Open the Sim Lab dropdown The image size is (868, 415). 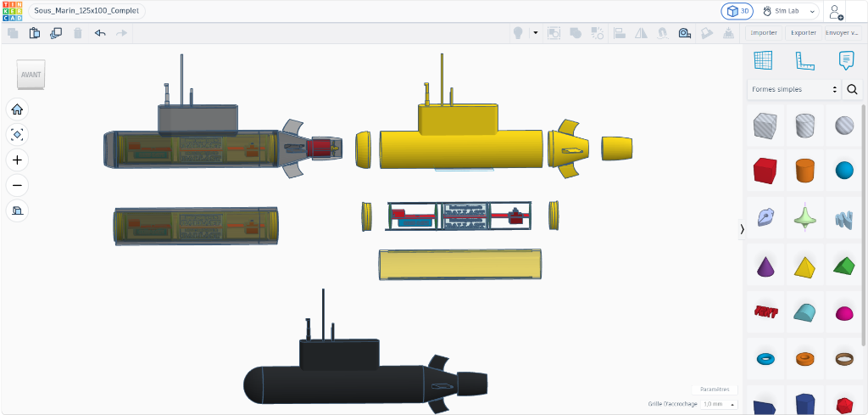(789, 11)
